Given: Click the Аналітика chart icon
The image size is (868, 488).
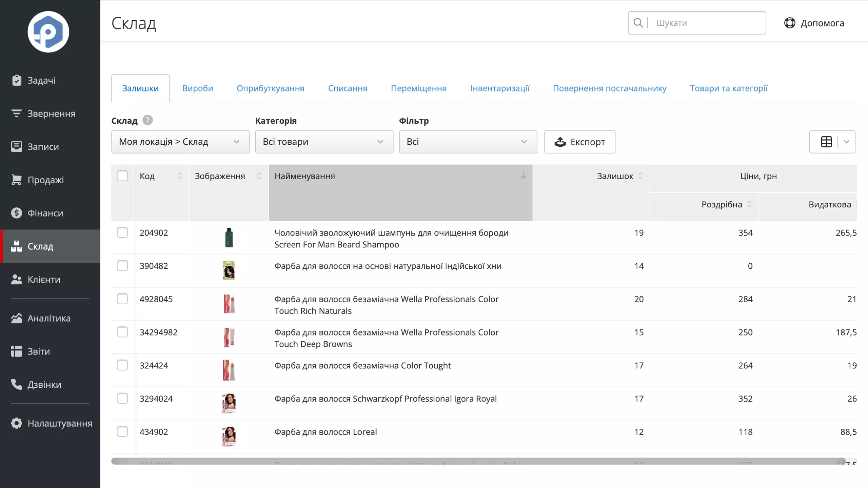Looking at the screenshot, I should point(16,318).
